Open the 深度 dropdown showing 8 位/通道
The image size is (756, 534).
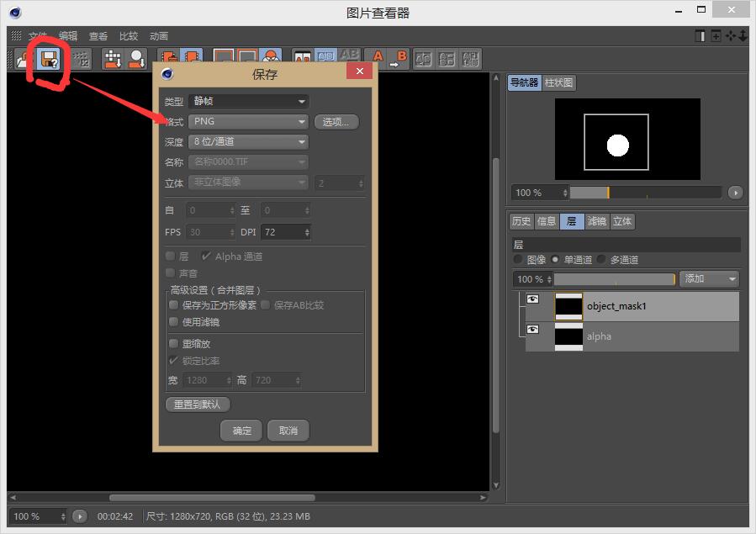[249, 141]
